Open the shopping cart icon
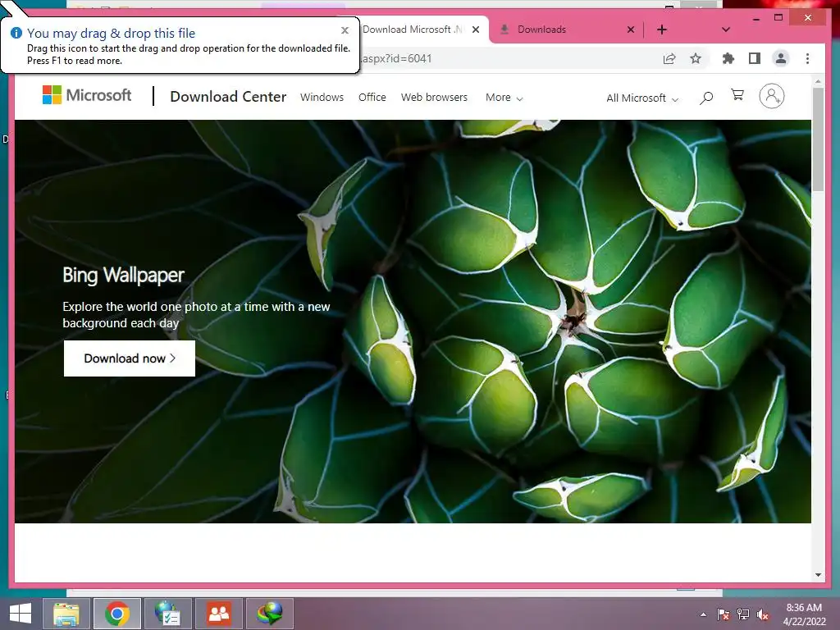Viewport: 840px width, 630px height. (x=737, y=95)
